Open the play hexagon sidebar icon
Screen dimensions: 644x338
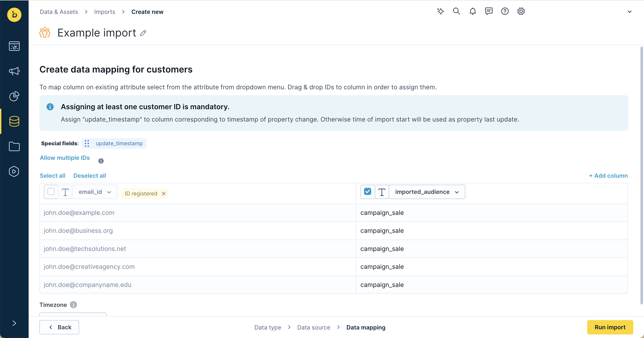[14, 171]
